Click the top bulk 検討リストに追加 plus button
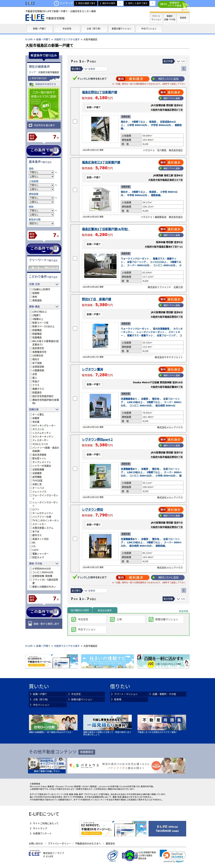 (168, 78)
